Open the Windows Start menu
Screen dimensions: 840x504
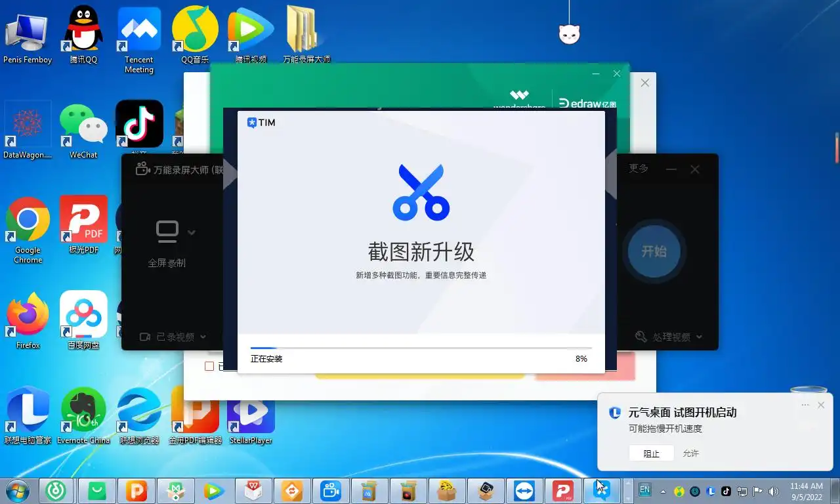tap(18, 490)
